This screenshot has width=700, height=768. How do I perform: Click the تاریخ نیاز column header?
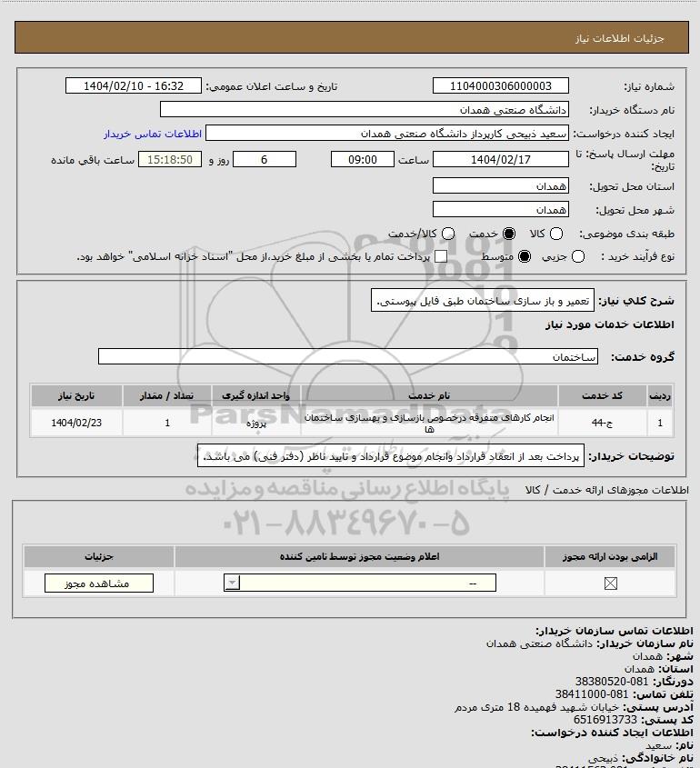(76, 395)
